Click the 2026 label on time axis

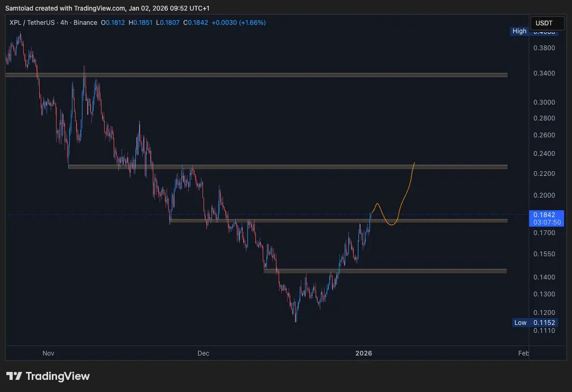364,353
